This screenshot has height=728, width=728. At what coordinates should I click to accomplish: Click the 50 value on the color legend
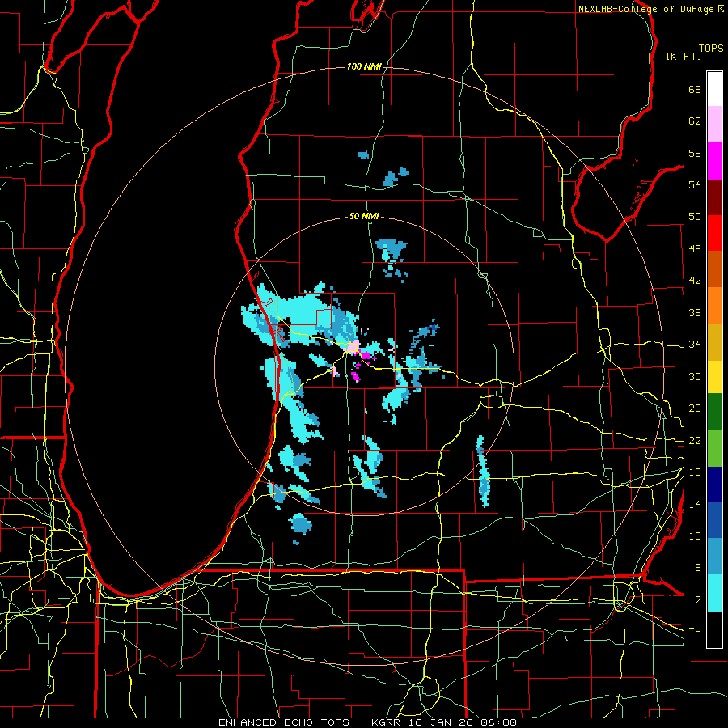pos(695,216)
